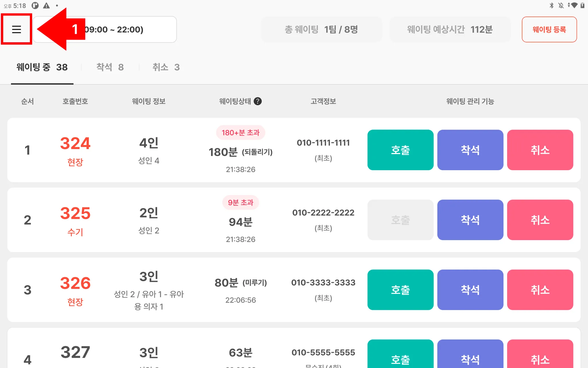The image size is (588, 368).
Task: Switch to the 착석 8 tab
Action: point(110,67)
